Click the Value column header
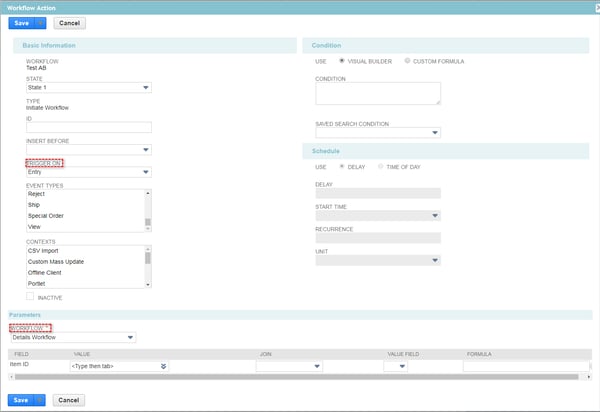Image resolution: width=600 pixels, height=412 pixels. [82, 354]
